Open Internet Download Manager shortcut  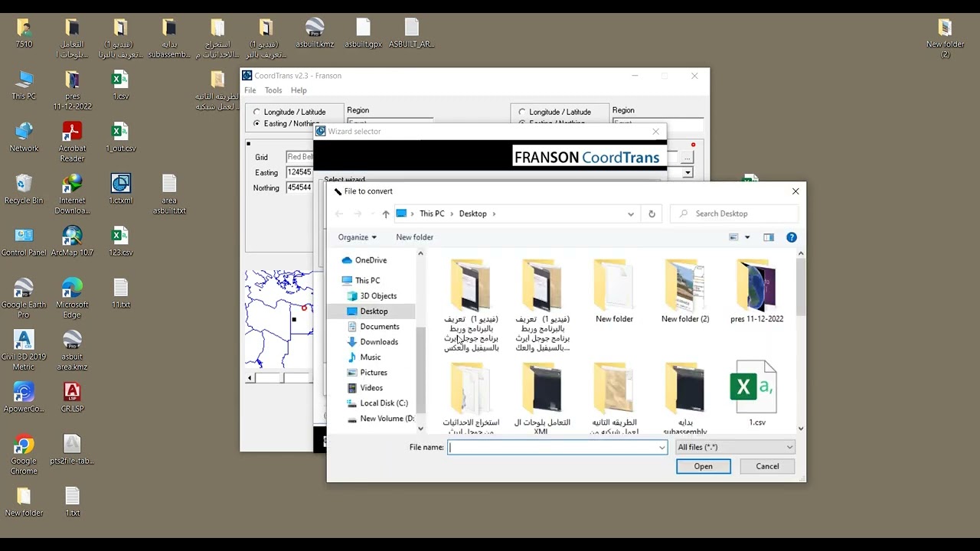tap(72, 194)
